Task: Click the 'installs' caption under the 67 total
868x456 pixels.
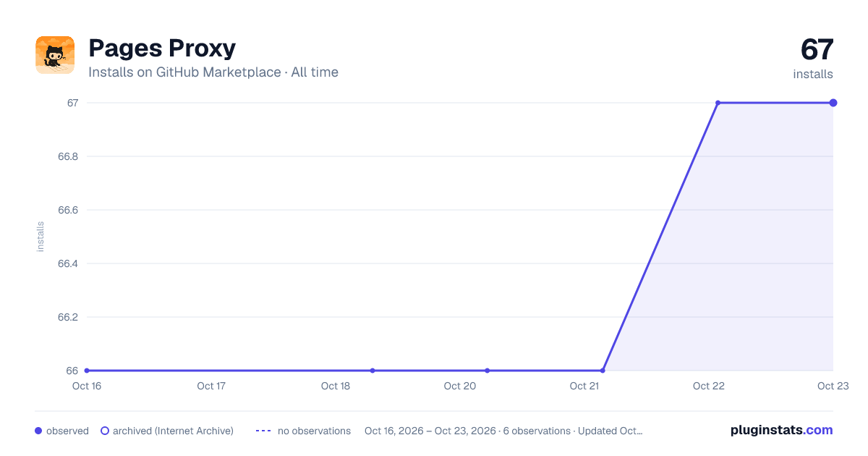Action: point(813,74)
